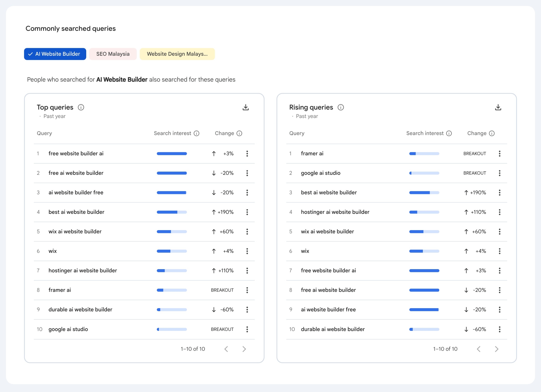Download the Top queries data

click(x=245, y=107)
